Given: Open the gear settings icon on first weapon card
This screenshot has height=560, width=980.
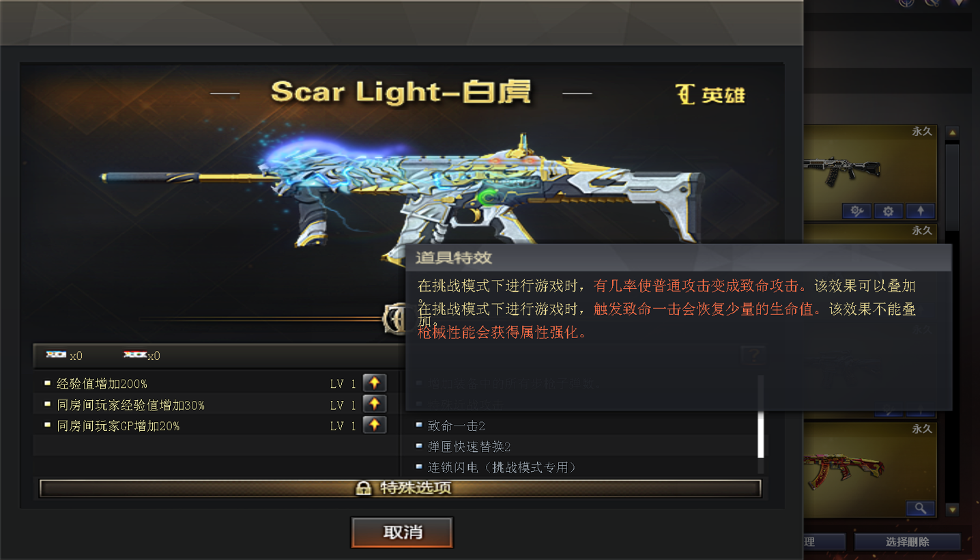Looking at the screenshot, I should click(x=888, y=211).
